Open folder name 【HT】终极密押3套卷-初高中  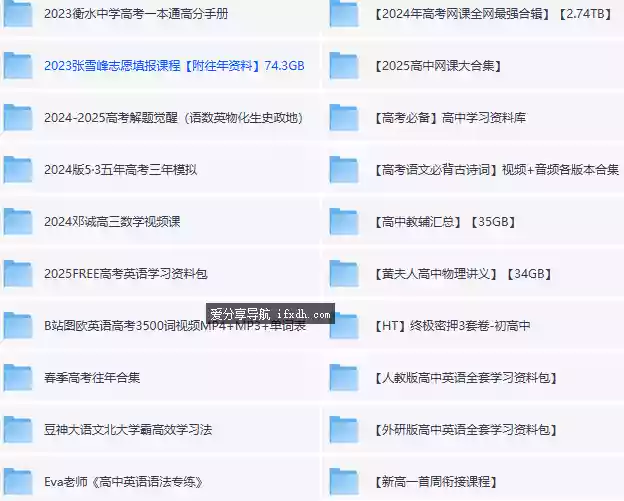[x=452, y=326]
